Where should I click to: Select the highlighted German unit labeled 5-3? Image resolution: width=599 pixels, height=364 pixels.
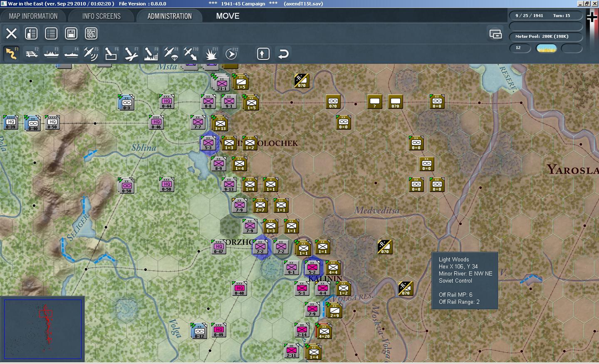(208, 143)
